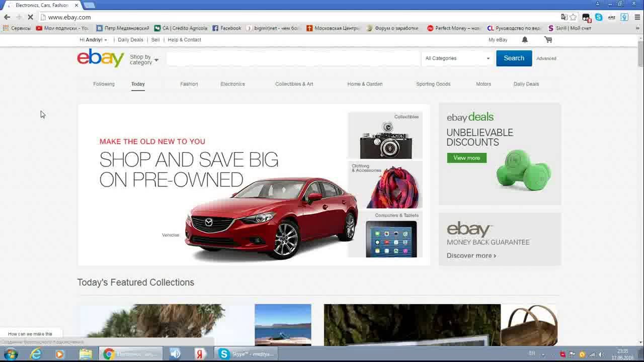Click the Sell link in top bar
The height and width of the screenshot is (362, 644).
tap(155, 40)
